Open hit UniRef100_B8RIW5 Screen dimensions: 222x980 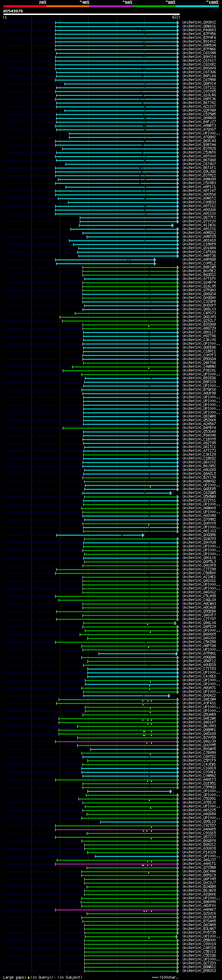click(x=199, y=267)
